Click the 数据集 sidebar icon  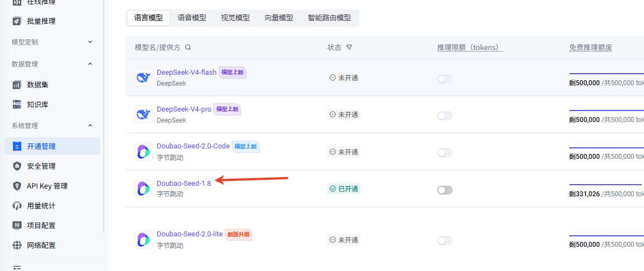pos(17,85)
